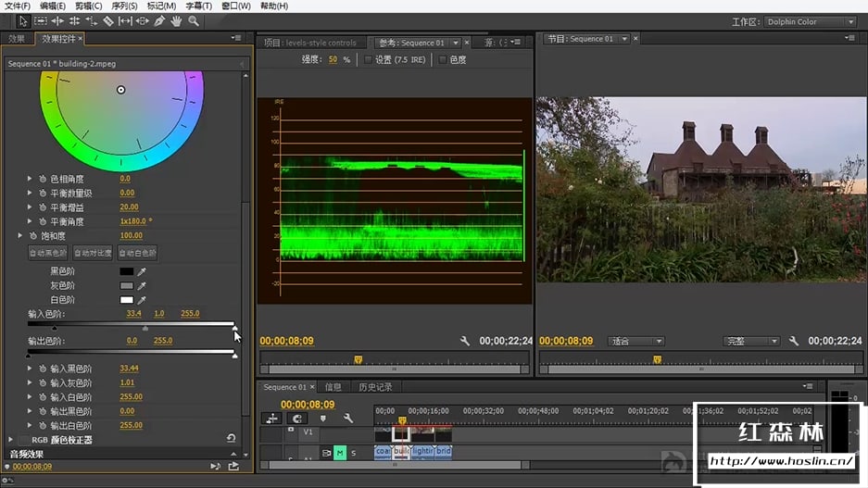The width and height of the screenshot is (868, 488).
Task: Toggle mute M on audio track
Action: point(340,453)
